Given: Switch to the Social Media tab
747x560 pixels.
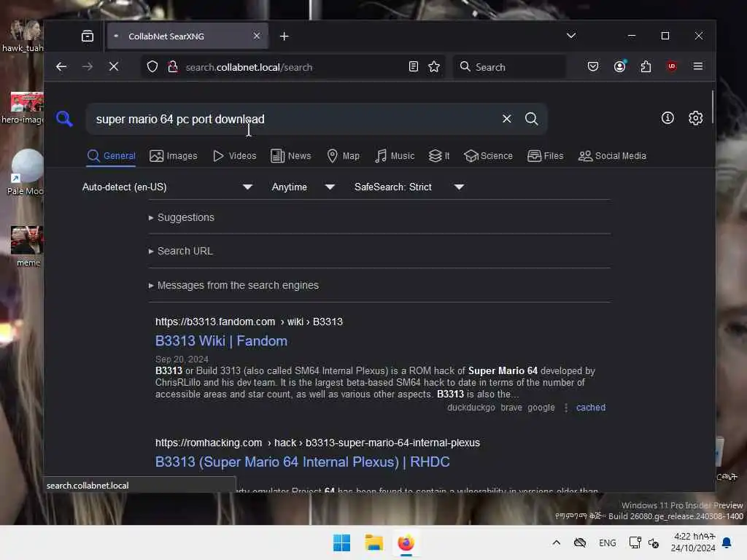Looking at the screenshot, I should pyautogui.click(x=612, y=156).
